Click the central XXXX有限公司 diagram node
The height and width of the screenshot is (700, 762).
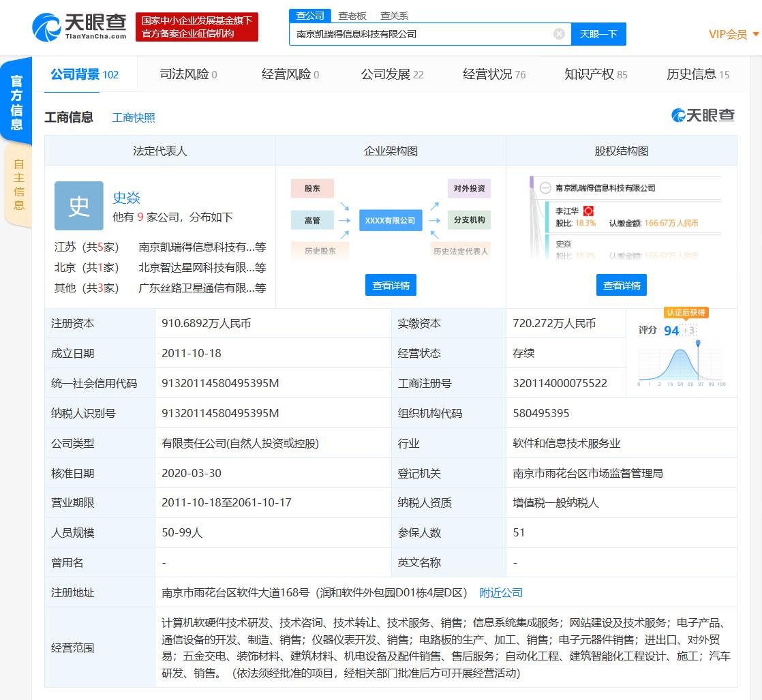coord(391,220)
